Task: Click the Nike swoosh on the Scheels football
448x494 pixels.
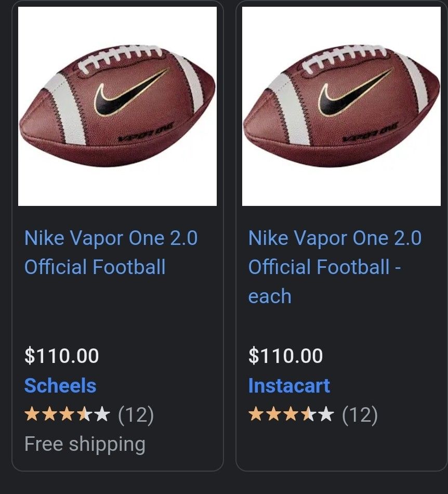Action: pos(130,92)
